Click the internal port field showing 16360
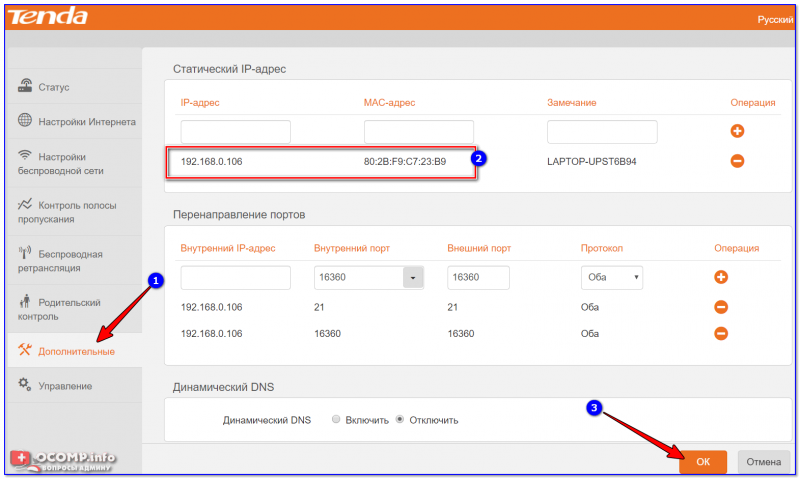 point(359,278)
